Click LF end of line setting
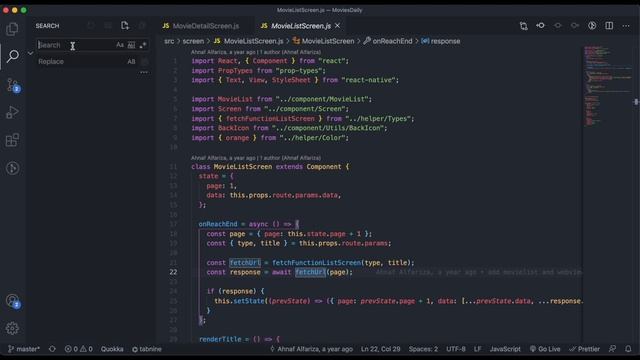Image resolution: width=640 pixels, height=360 pixels. [x=478, y=349]
